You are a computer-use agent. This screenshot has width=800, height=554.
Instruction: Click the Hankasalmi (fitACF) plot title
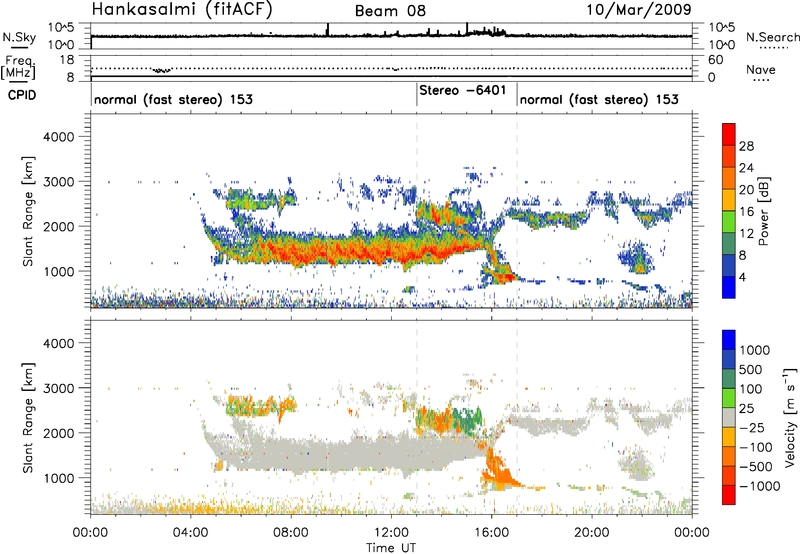[182, 9]
